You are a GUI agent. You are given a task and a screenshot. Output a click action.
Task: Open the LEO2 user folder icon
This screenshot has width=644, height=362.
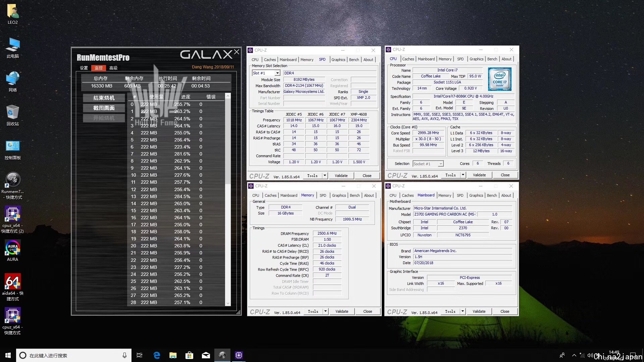(13, 14)
